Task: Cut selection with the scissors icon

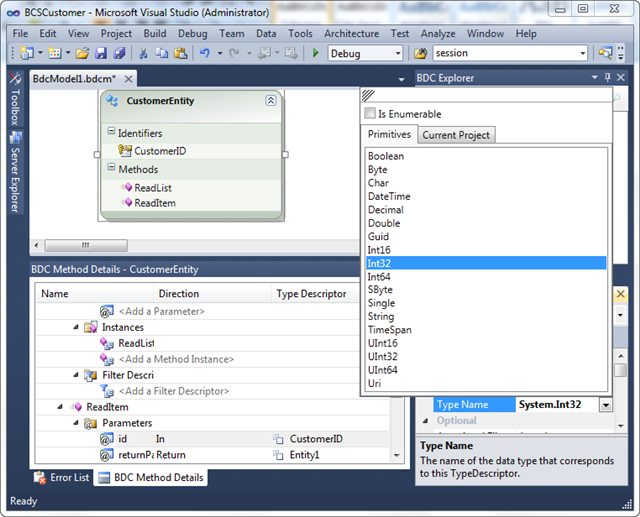Action: coord(143,53)
